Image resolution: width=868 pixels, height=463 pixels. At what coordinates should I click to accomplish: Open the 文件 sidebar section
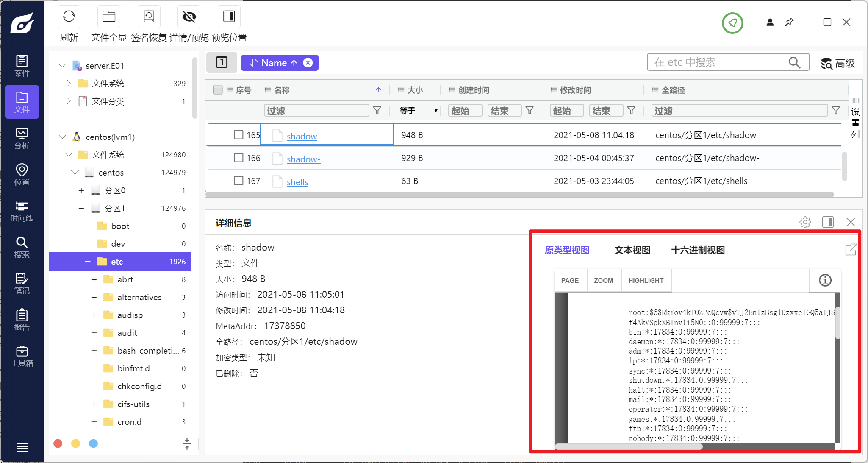(x=22, y=102)
